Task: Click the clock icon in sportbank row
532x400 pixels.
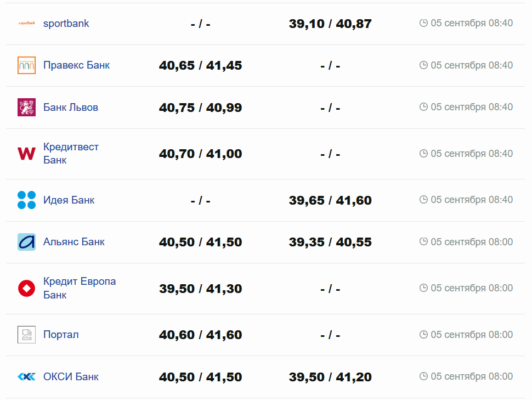Action: [423, 23]
